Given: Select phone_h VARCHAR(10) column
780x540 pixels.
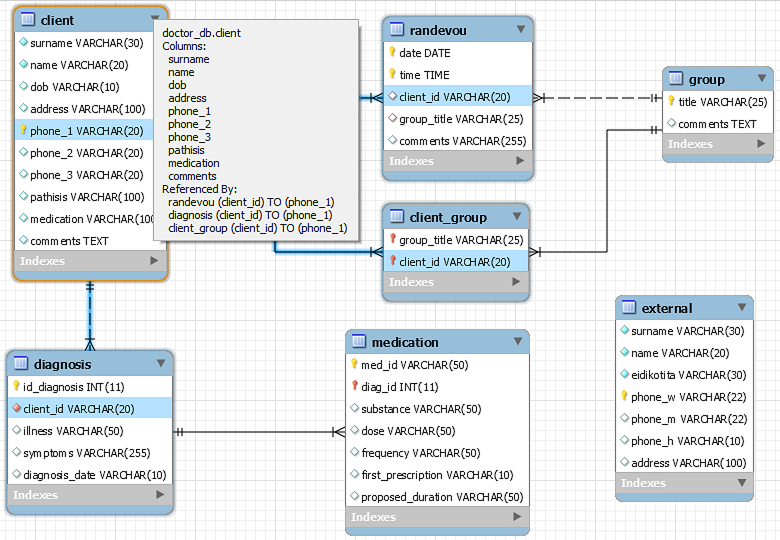Looking at the screenshot, I should [x=684, y=441].
